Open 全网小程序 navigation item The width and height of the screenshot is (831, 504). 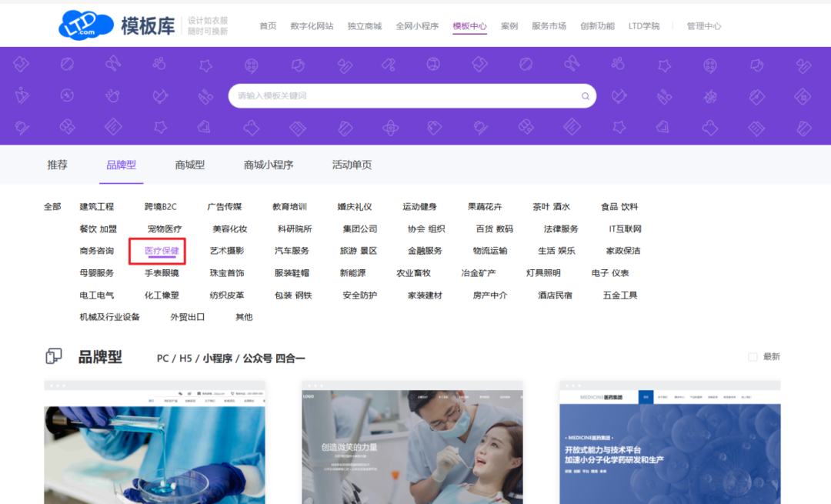(x=416, y=26)
